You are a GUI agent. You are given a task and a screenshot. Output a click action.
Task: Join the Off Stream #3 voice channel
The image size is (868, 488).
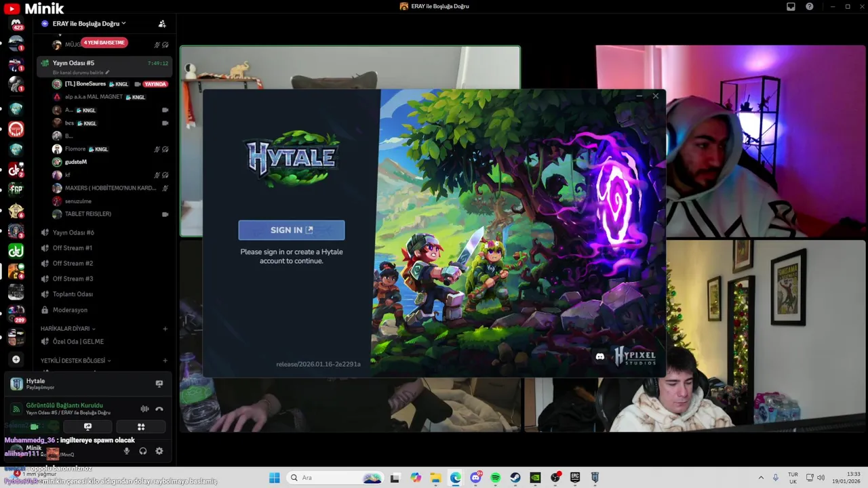(73, 279)
